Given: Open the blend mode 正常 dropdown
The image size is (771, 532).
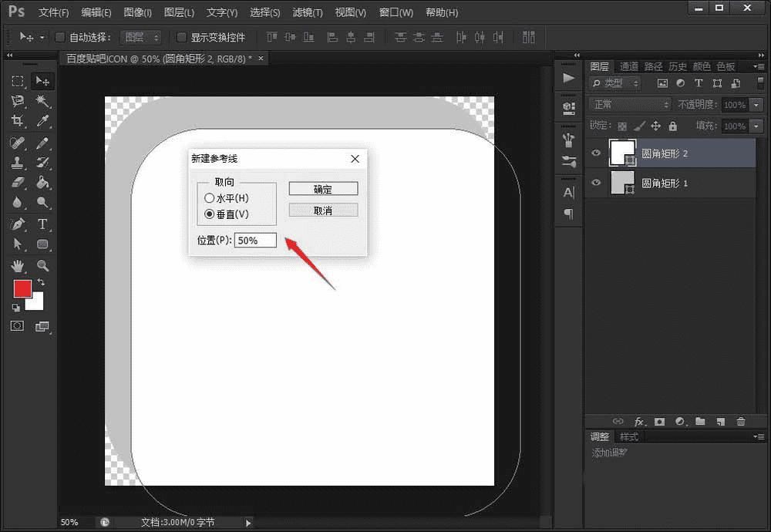Looking at the screenshot, I should point(630,104).
